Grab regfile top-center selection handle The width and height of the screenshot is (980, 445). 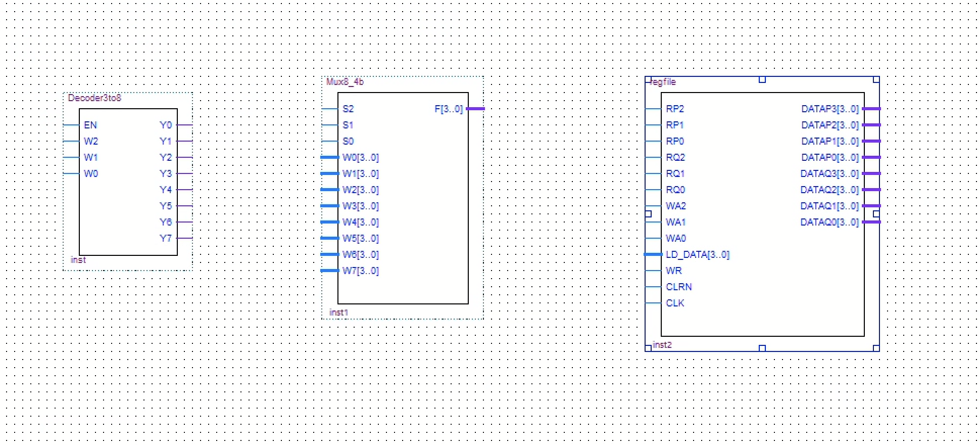(762, 79)
